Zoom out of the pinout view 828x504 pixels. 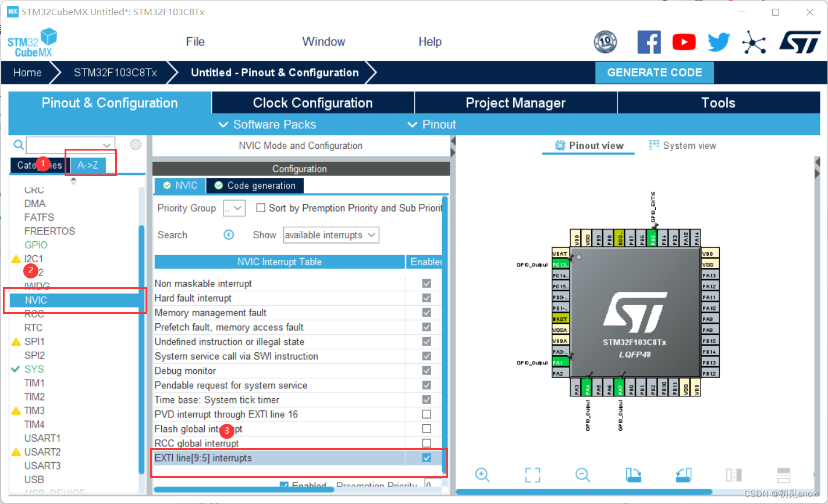pos(583,474)
